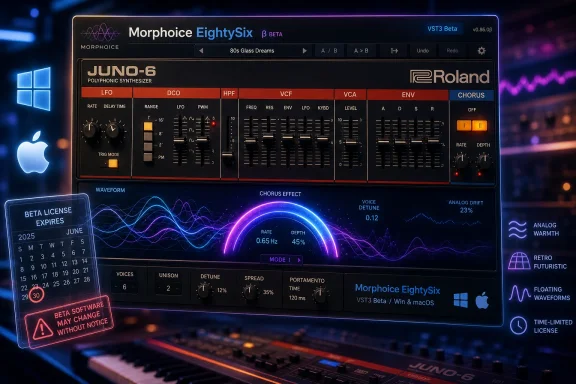
Task: Open the settings gear in the top bar
Action: point(481,51)
